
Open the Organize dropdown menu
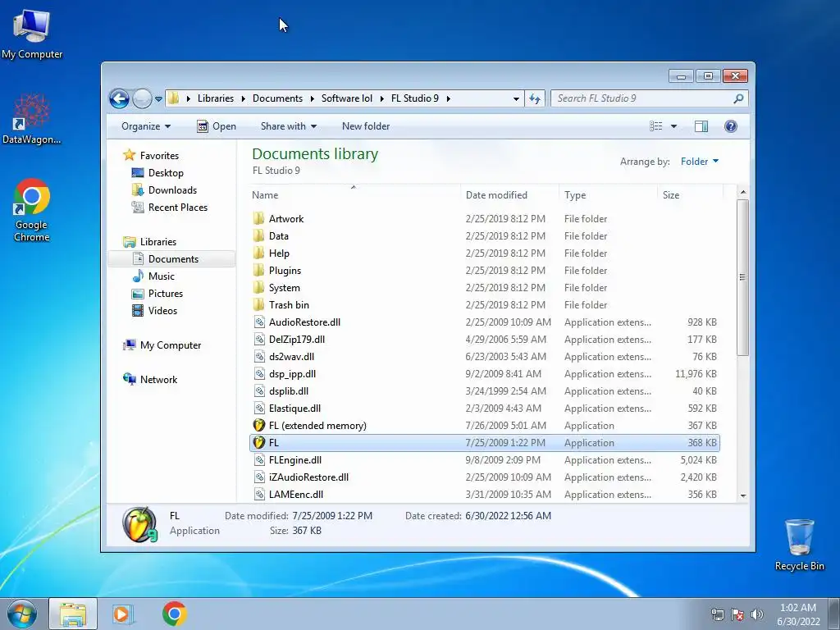coord(146,126)
